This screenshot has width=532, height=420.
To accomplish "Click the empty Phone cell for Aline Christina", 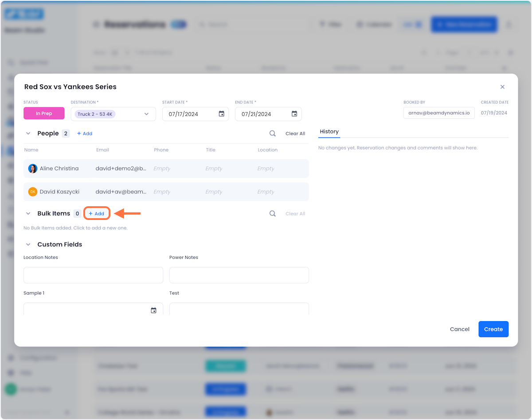I will pos(162,169).
